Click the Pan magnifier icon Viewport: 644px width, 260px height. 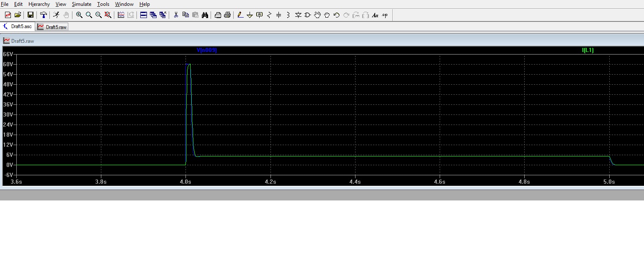pyautogui.click(x=89, y=15)
